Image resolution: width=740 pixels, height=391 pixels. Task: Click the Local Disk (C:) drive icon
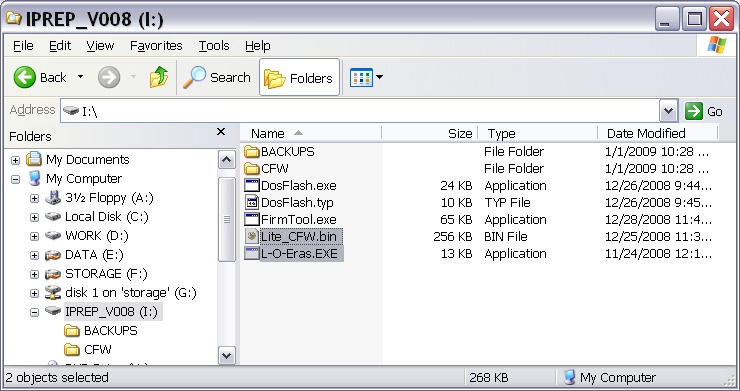[x=53, y=216]
